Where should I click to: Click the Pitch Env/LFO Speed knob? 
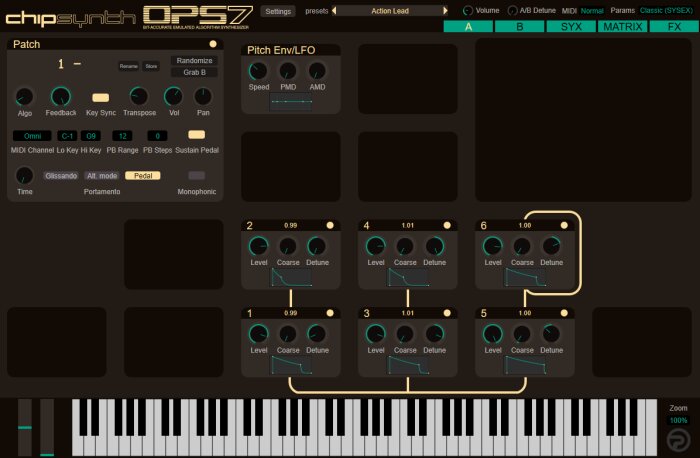(258, 71)
